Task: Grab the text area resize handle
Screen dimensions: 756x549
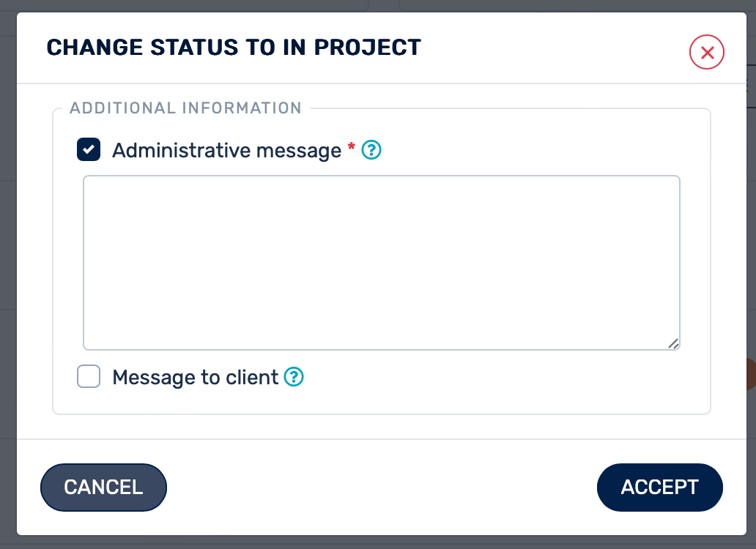Action: coord(673,343)
